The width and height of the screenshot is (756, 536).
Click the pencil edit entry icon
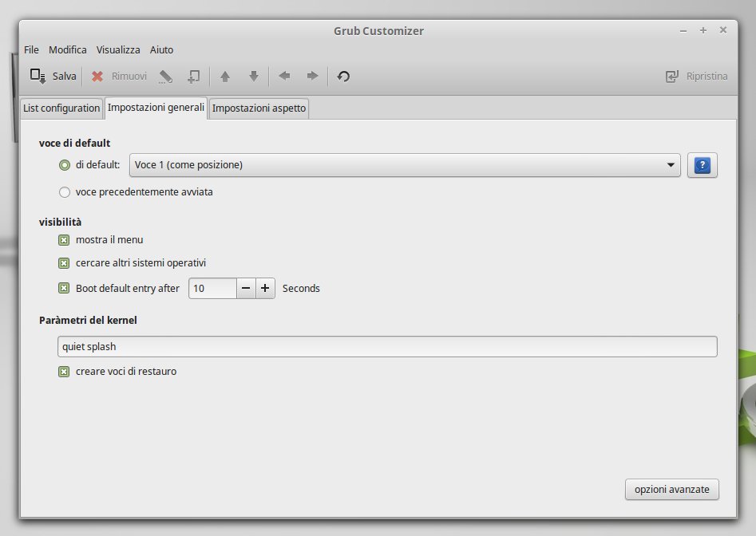pyautogui.click(x=165, y=76)
